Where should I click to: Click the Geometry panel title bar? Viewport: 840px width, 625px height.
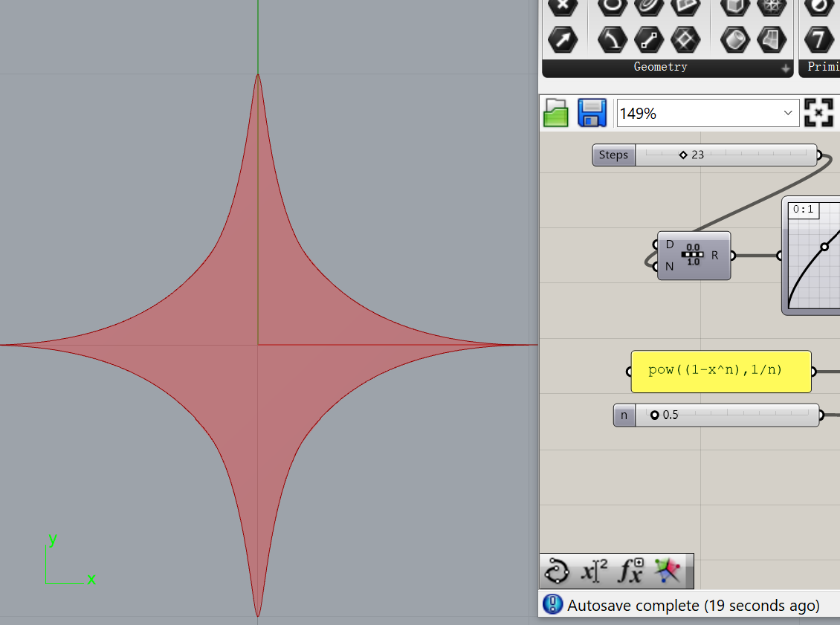coord(667,68)
